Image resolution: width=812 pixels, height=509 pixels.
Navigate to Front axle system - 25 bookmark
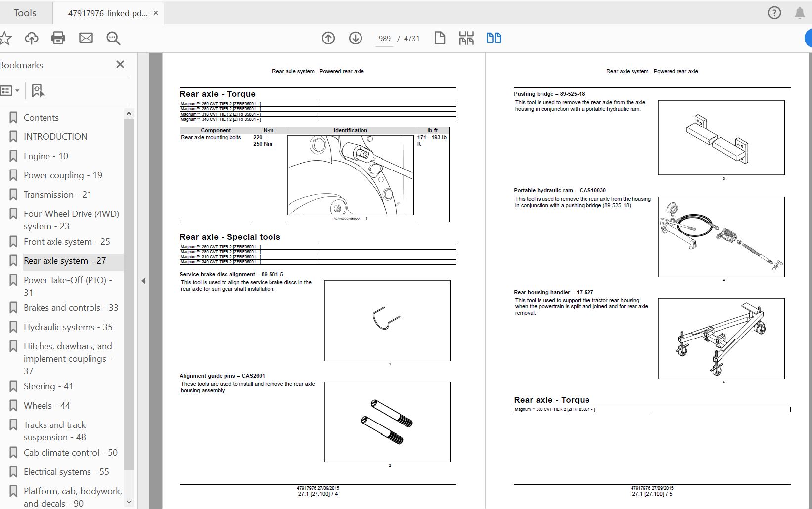(67, 242)
